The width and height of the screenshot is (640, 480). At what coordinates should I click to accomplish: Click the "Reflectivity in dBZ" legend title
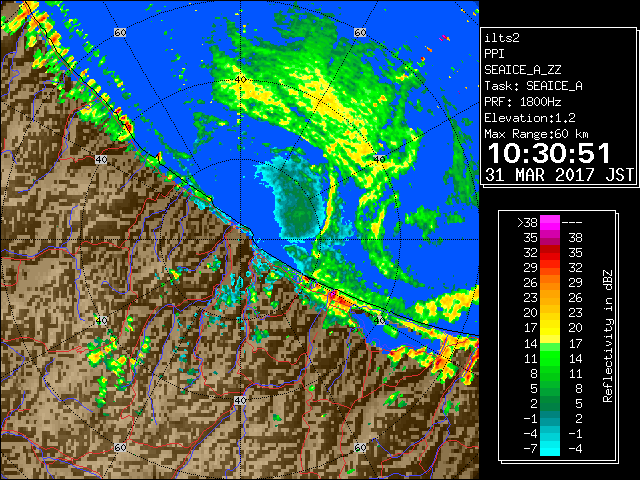(x=608, y=336)
